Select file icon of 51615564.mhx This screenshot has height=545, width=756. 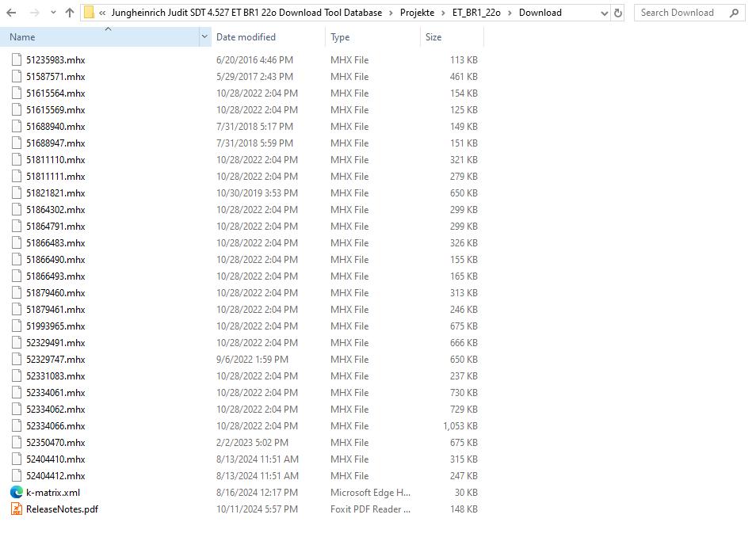coord(17,93)
